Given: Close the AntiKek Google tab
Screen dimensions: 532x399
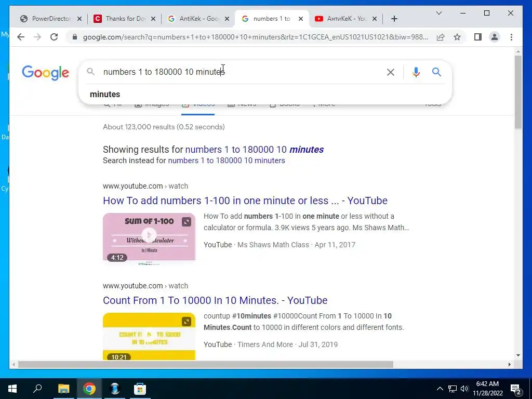Looking at the screenshot, I should (x=227, y=19).
